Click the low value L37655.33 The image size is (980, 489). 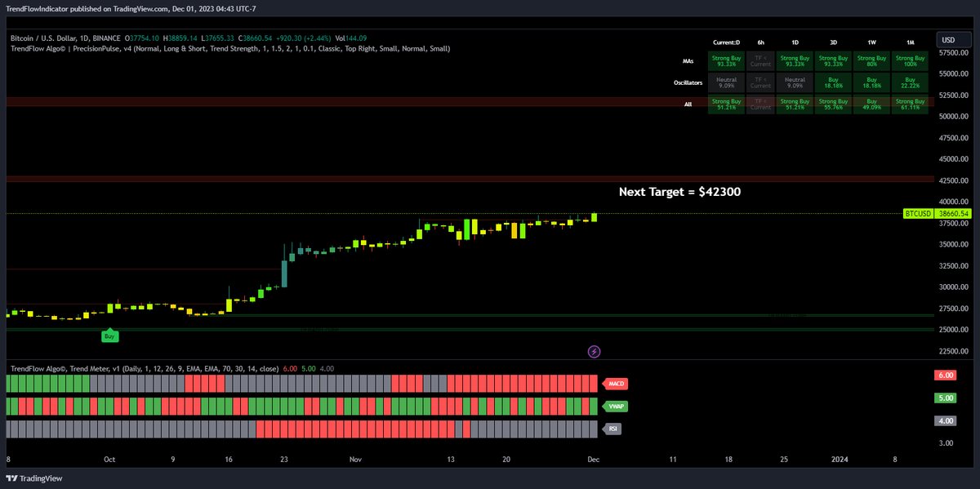(x=219, y=38)
